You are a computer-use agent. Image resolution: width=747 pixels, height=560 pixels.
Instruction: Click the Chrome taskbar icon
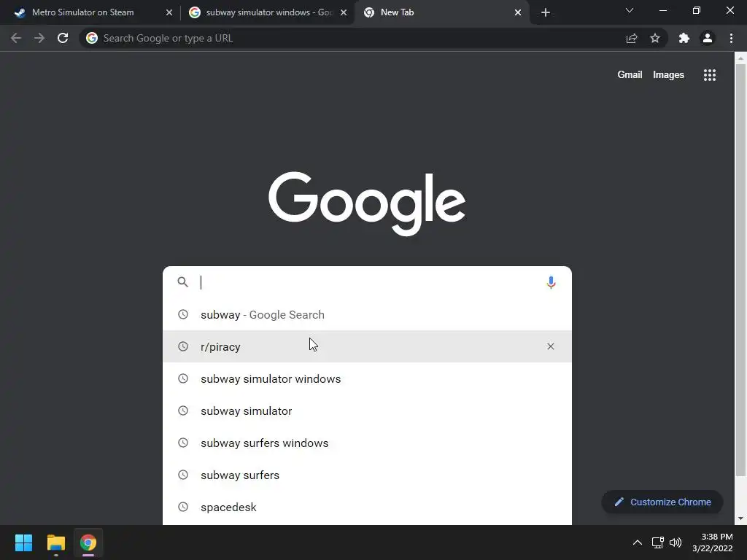click(88, 542)
